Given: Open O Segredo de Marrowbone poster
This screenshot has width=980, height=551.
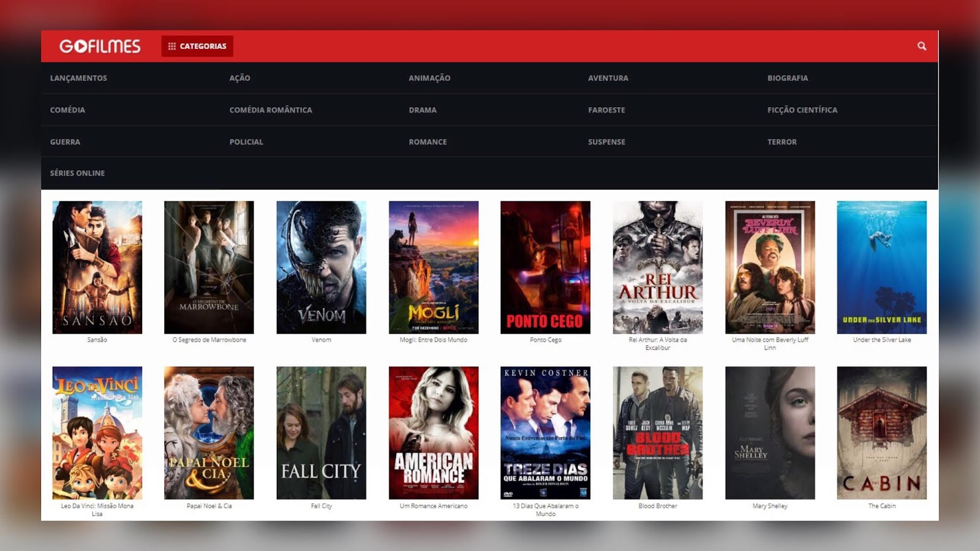Looking at the screenshot, I should pos(209,268).
